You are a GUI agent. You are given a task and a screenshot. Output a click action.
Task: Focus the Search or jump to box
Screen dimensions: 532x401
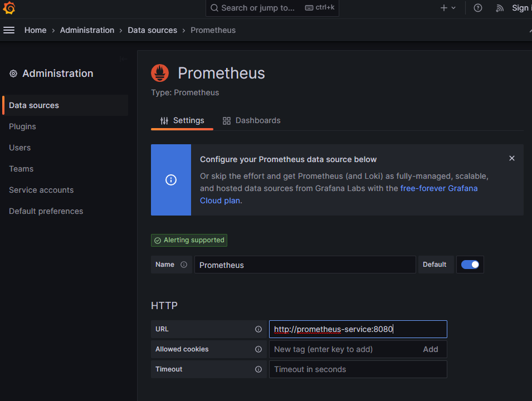[x=272, y=8]
